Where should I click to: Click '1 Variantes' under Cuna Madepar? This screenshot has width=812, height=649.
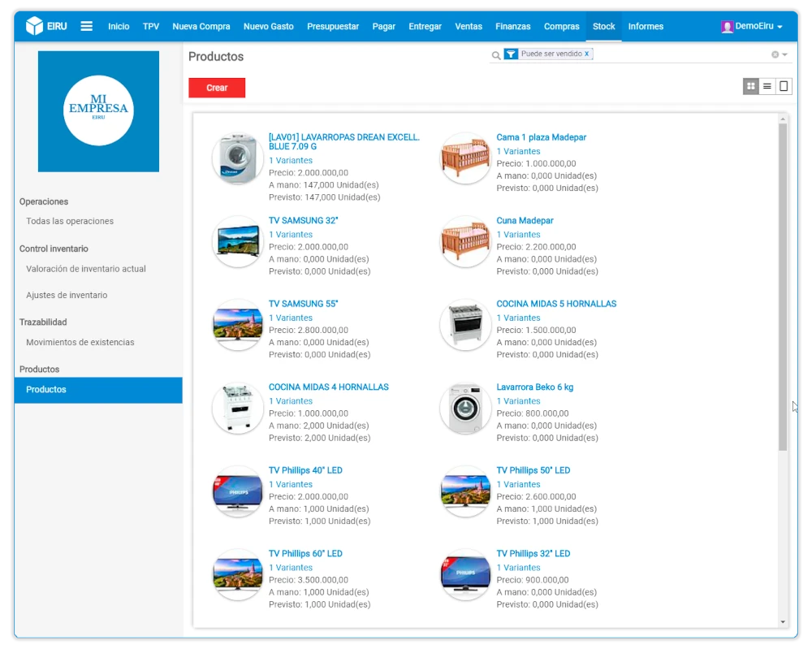(518, 235)
